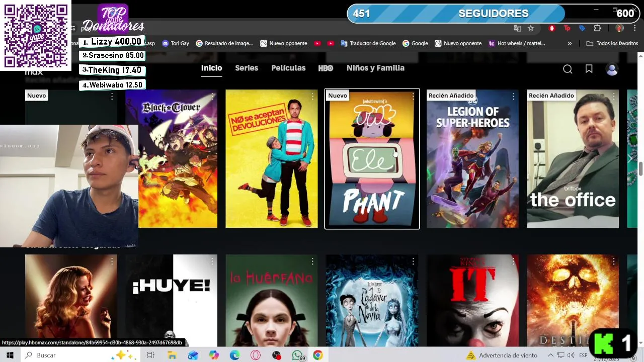This screenshot has width=644, height=362.
Task: Open options menu on No se aceptan devoluciones
Action: coord(312,96)
